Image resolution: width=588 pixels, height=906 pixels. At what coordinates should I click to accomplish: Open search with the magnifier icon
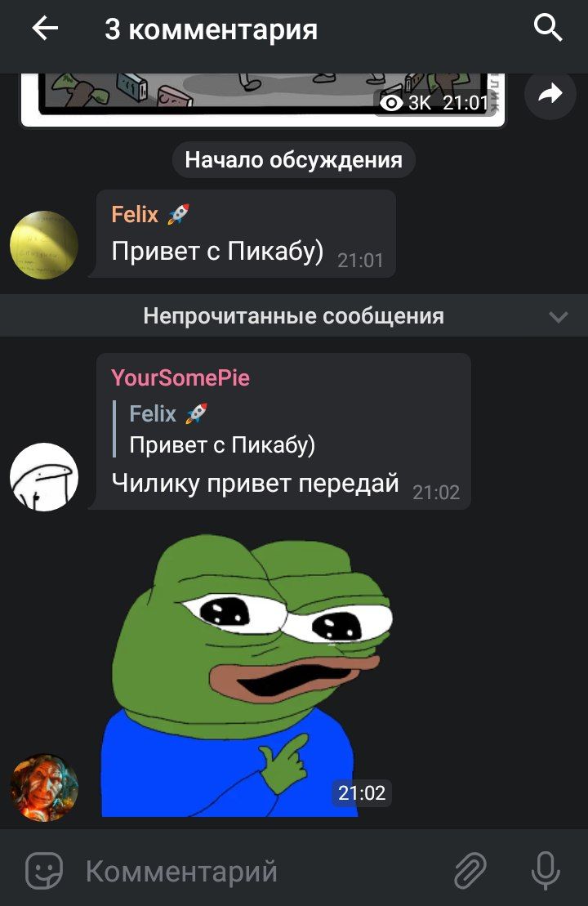click(x=547, y=28)
